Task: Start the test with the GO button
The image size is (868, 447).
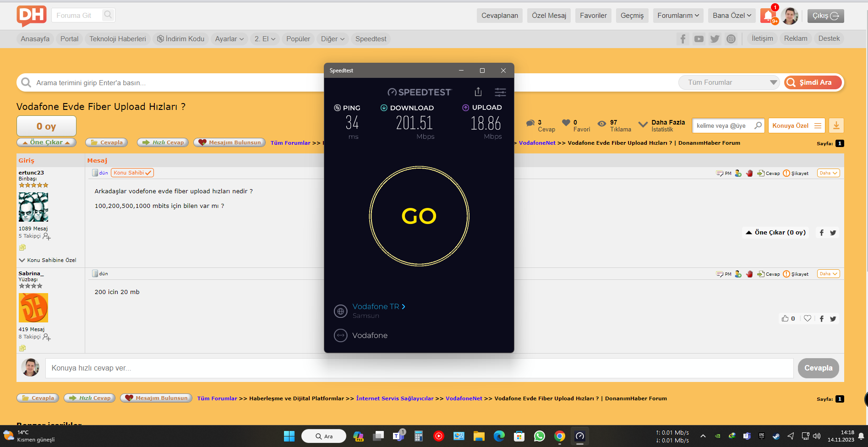Action: tap(419, 216)
